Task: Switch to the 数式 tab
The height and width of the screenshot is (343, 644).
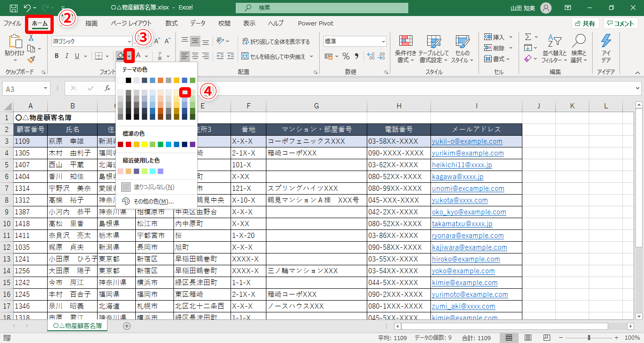Action: tap(172, 23)
